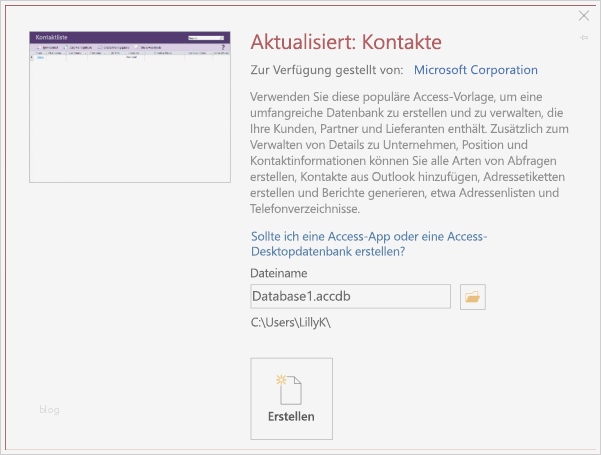This screenshot has height=455, width=601.
Task: Click the label Zur Verfügung gestellt von:
Action: point(327,70)
